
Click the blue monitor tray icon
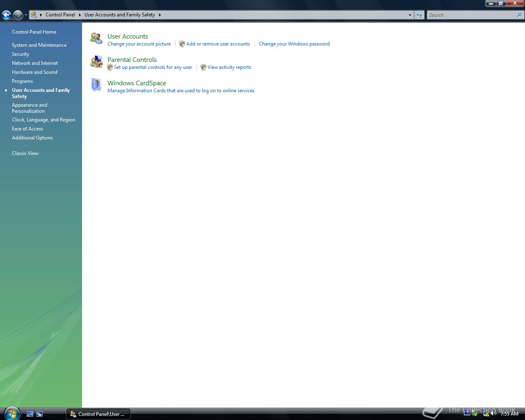[x=467, y=413]
